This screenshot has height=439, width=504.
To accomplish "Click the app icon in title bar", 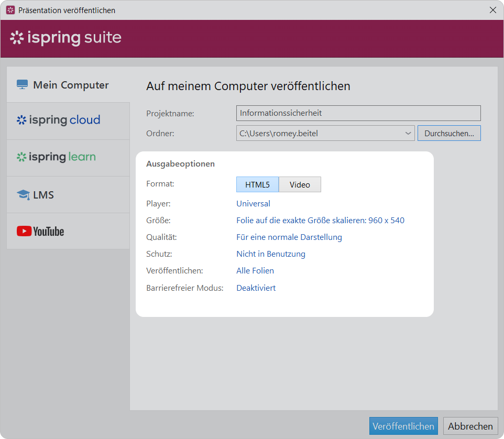I will pos(10,10).
